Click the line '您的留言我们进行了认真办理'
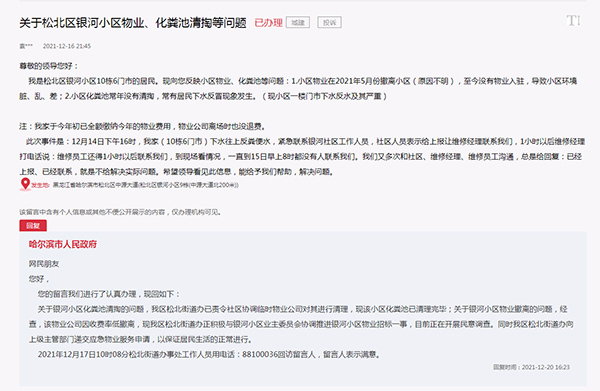The width and height of the screenshot is (600, 391). point(108,294)
